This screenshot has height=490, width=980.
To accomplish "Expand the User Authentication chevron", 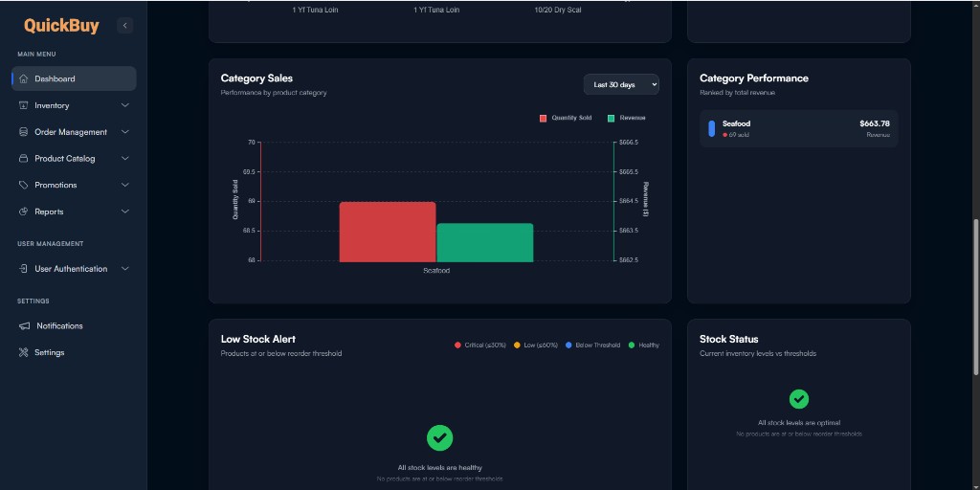I will pos(125,269).
